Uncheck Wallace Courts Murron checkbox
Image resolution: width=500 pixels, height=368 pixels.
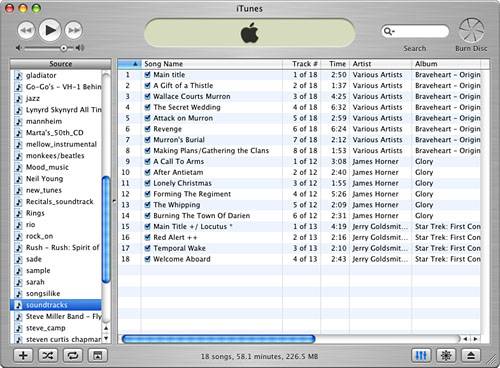(147, 96)
